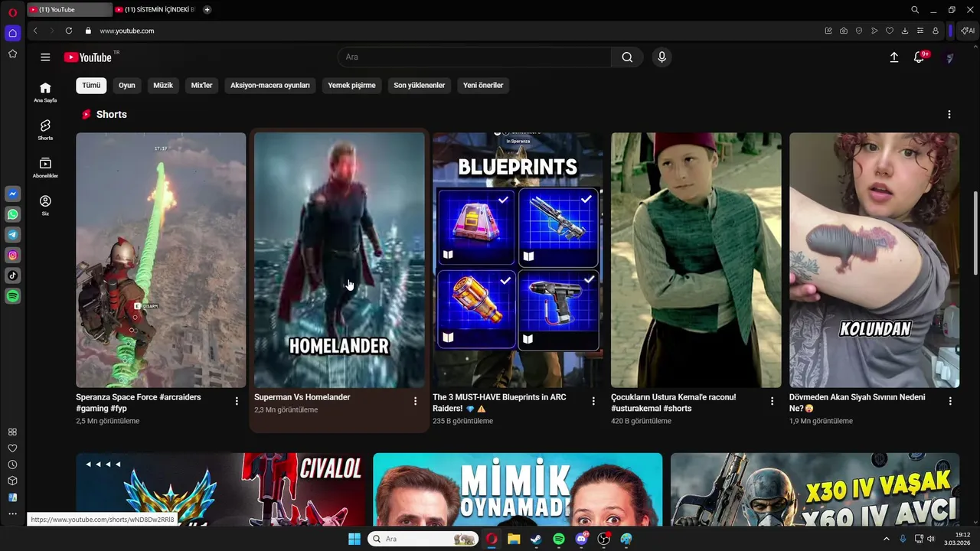This screenshot has width=980, height=551.
Task: Select the Müzik filter chip
Action: (163, 86)
